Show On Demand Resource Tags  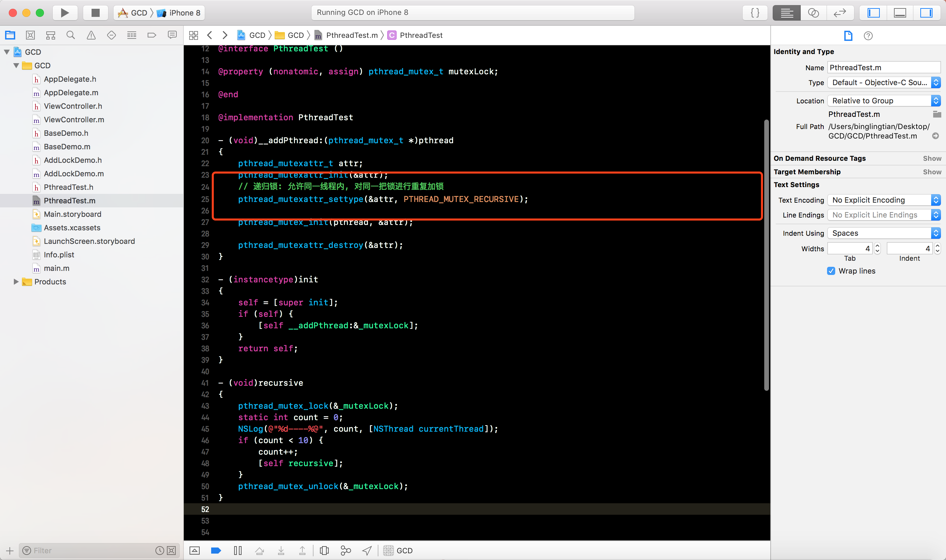click(x=932, y=158)
